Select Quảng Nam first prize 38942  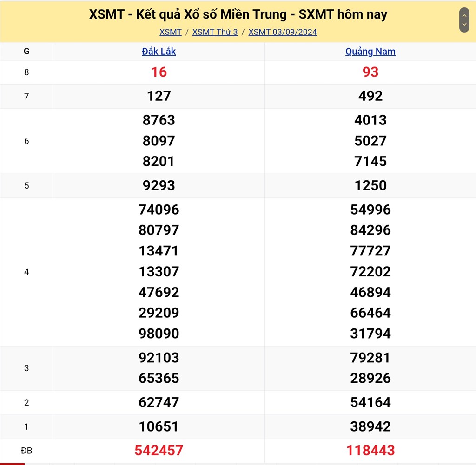tap(370, 426)
